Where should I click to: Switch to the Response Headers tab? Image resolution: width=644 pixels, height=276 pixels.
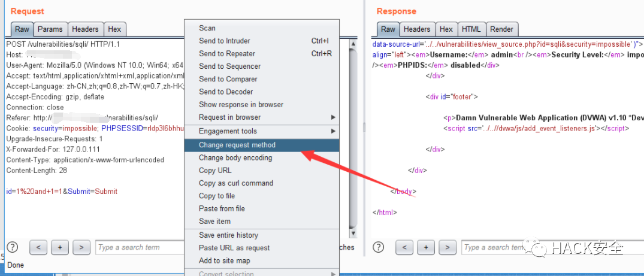tap(417, 29)
